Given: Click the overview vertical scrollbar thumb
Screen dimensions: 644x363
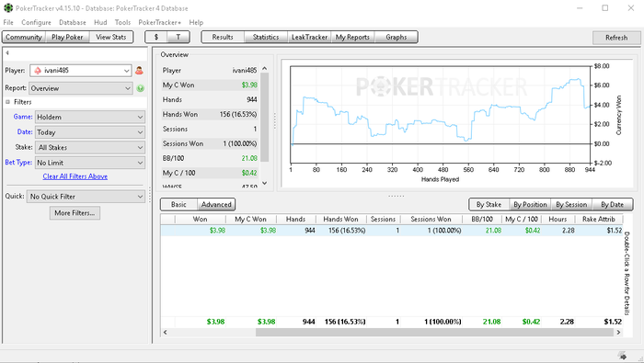Looking at the screenshot, I should 265,118.
